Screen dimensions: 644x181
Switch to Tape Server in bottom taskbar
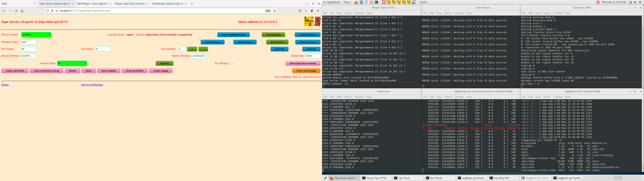point(408,178)
